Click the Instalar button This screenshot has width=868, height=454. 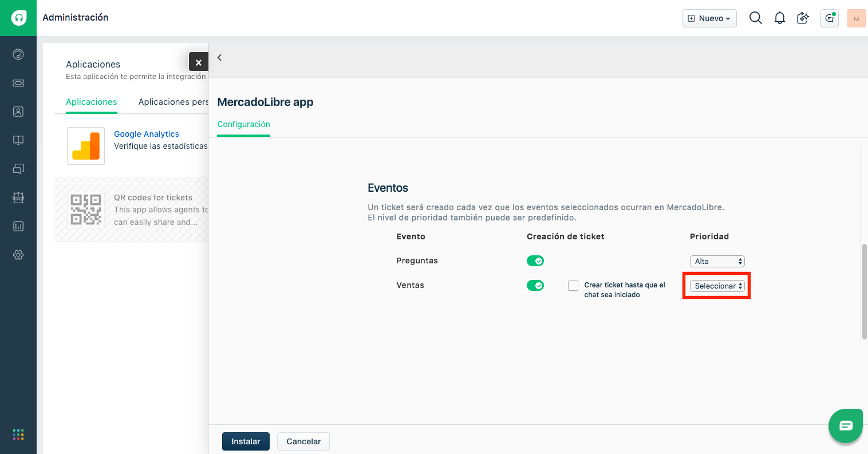(x=246, y=441)
